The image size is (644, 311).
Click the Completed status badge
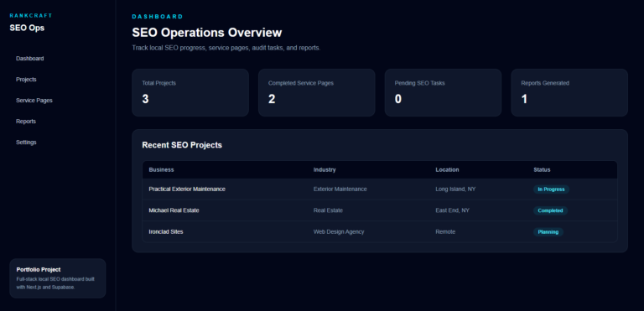[x=550, y=210]
